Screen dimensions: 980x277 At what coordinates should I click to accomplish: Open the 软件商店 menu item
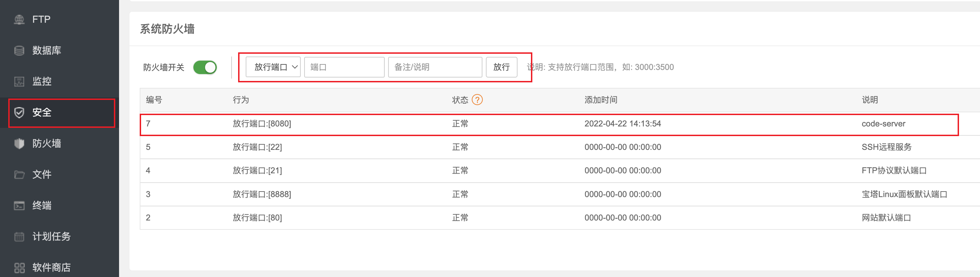(59, 267)
